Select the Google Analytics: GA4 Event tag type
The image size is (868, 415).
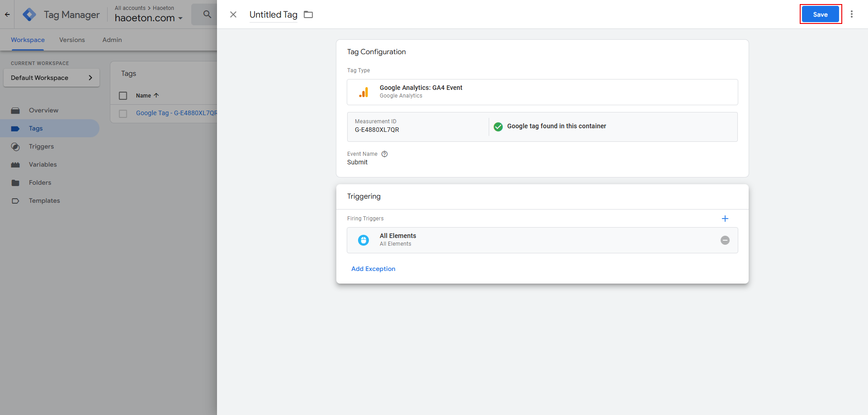click(x=542, y=92)
